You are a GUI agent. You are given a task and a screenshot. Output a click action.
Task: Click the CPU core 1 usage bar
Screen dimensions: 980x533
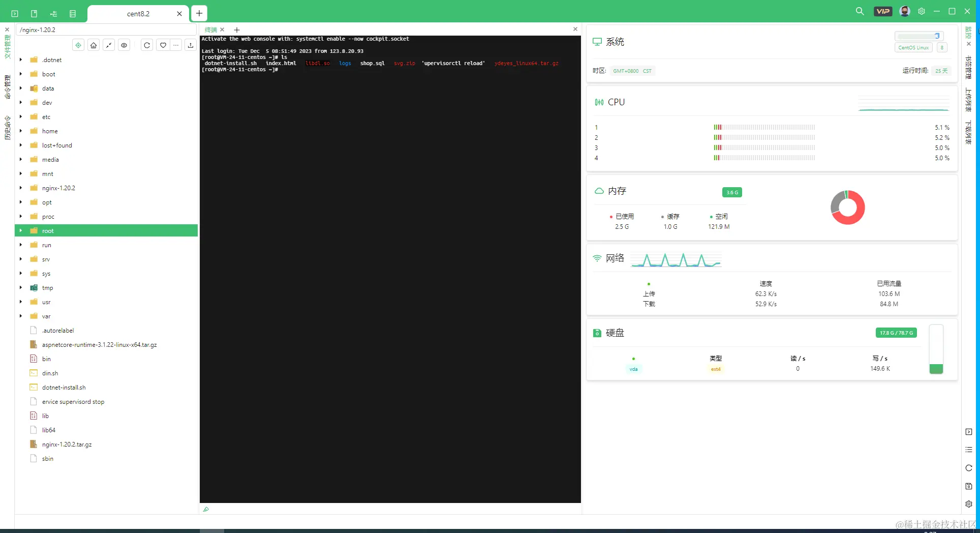[764, 127]
